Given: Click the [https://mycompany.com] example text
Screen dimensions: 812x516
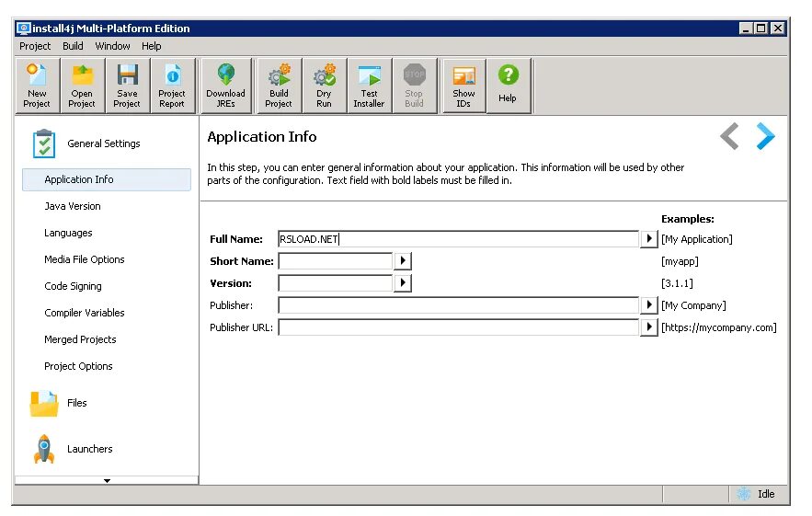Looking at the screenshot, I should (719, 327).
